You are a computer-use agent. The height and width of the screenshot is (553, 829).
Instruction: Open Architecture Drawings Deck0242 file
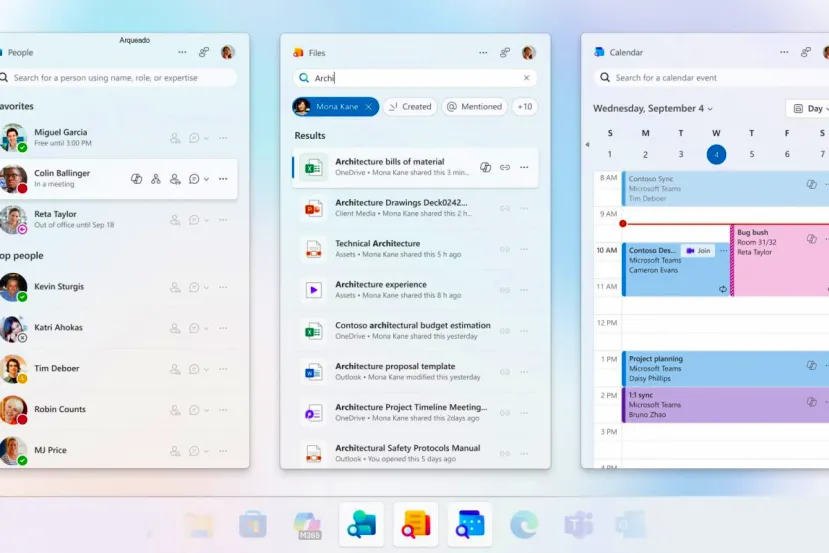coord(416,208)
